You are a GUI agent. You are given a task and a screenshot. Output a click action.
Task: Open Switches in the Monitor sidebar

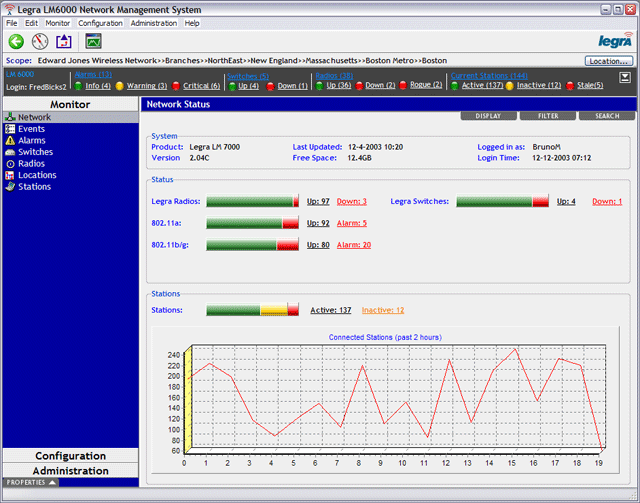pos(36,152)
